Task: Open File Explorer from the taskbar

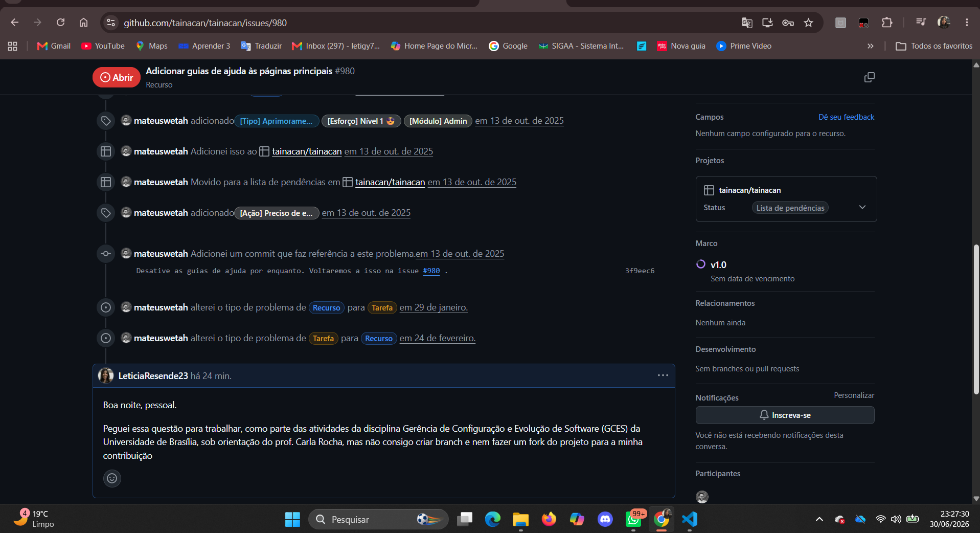Action: coord(521,519)
